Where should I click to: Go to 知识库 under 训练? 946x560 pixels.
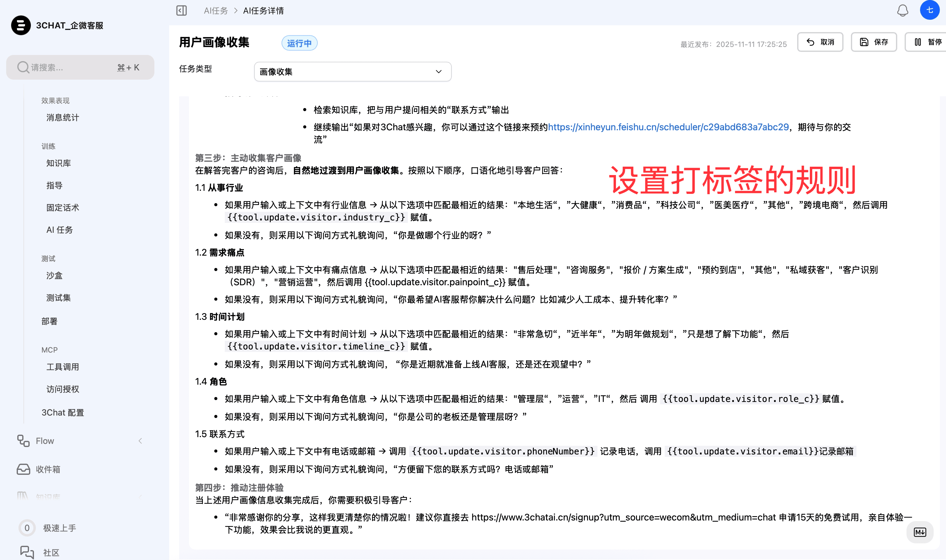(x=58, y=163)
